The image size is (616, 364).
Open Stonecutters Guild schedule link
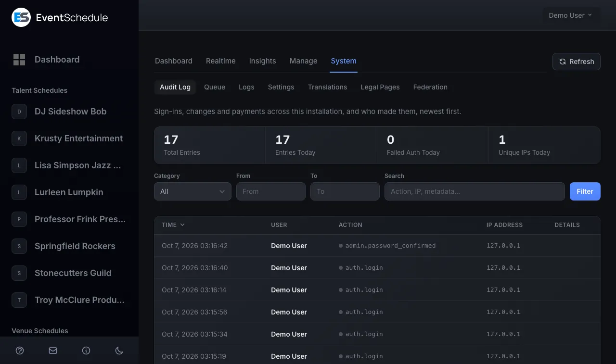[x=73, y=273]
